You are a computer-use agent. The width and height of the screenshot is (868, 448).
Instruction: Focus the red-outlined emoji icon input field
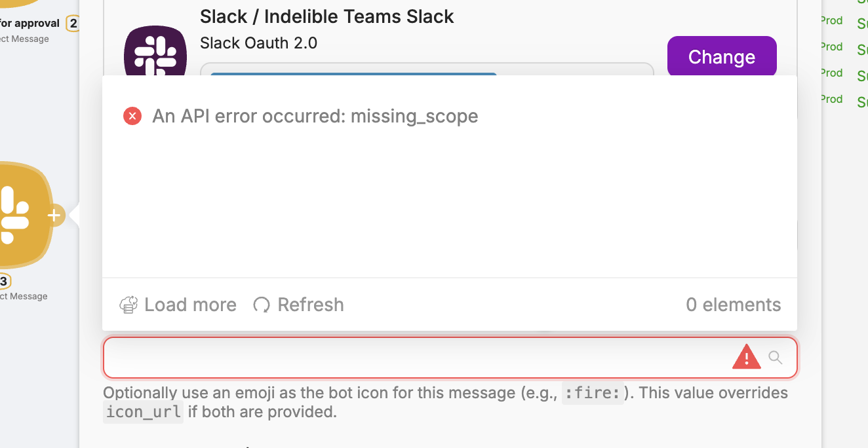[x=450, y=358]
